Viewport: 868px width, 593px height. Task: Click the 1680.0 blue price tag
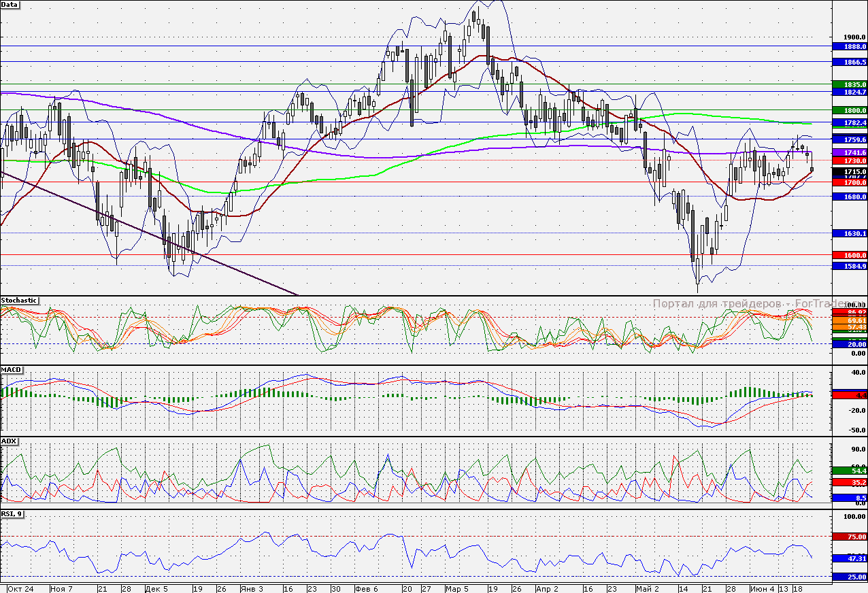click(x=850, y=197)
